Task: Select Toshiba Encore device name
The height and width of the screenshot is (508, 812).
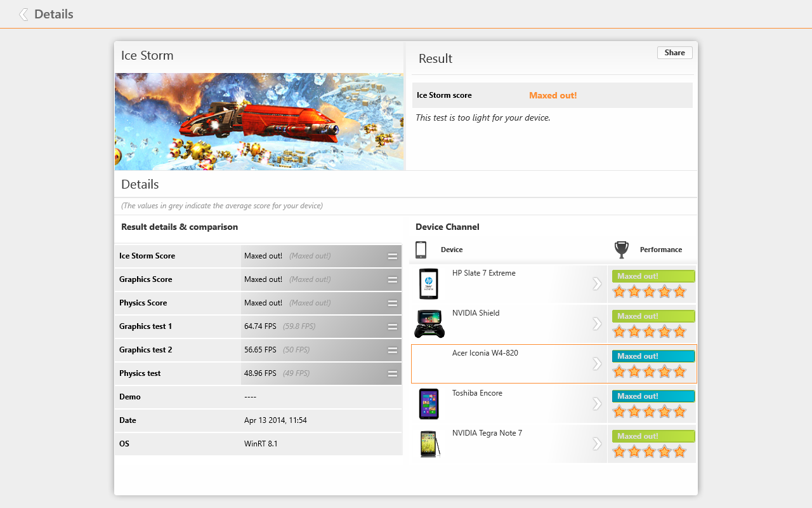Action: pyautogui.click(x=477, y=393)
